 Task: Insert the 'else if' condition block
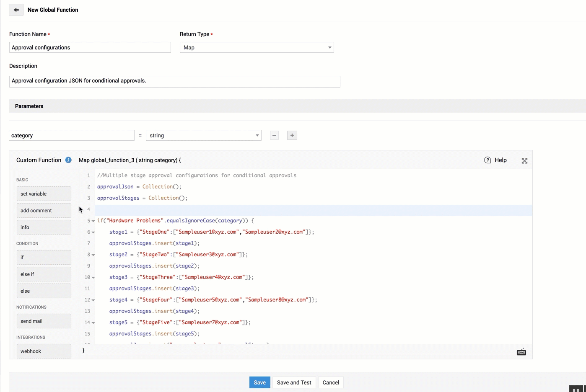pyautogui.click(x=44, y=274)
